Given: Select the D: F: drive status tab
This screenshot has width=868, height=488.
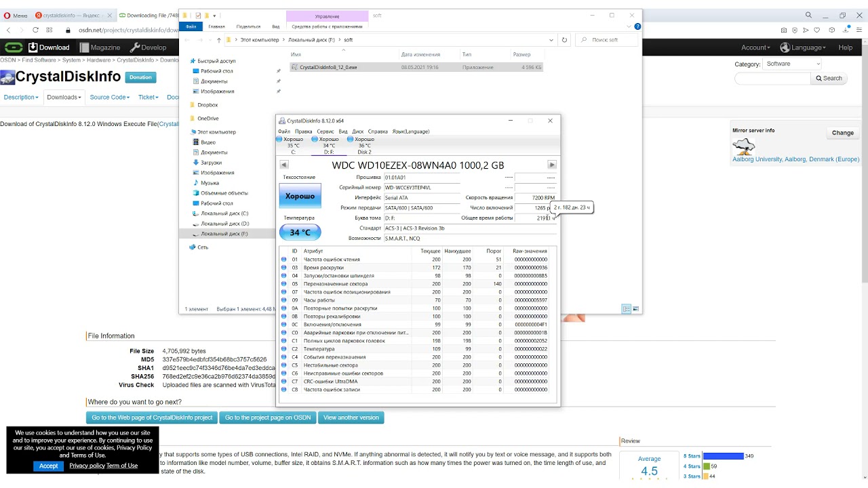Looking at the screenshot, I should 329,146.
